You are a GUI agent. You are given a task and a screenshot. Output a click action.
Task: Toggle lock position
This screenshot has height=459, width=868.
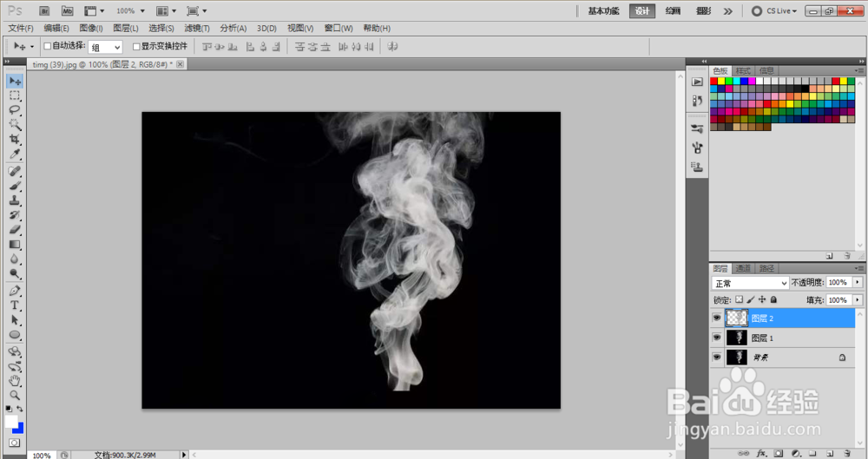tap(762, 299)
